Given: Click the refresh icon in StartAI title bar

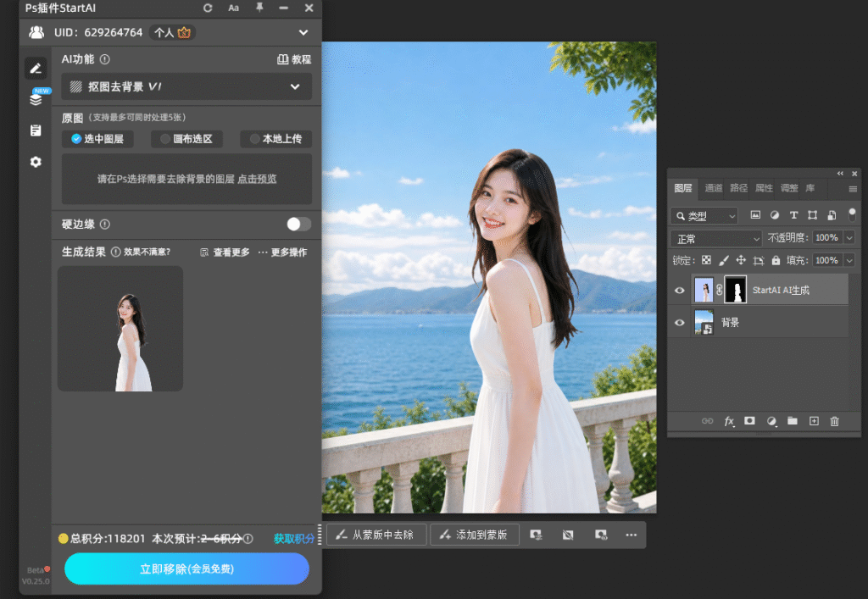Looking at the screenshot, I should point(208,8).
